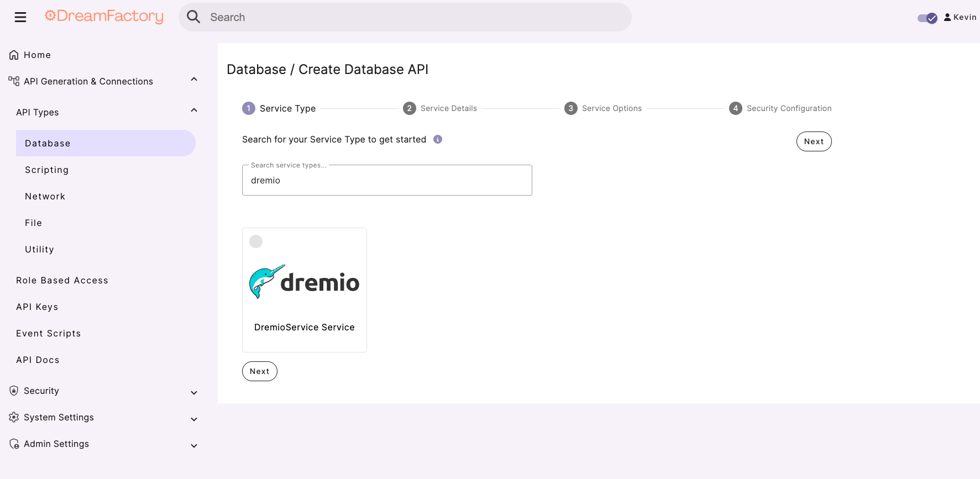Select step 2 Service Details

pos(440,108)
